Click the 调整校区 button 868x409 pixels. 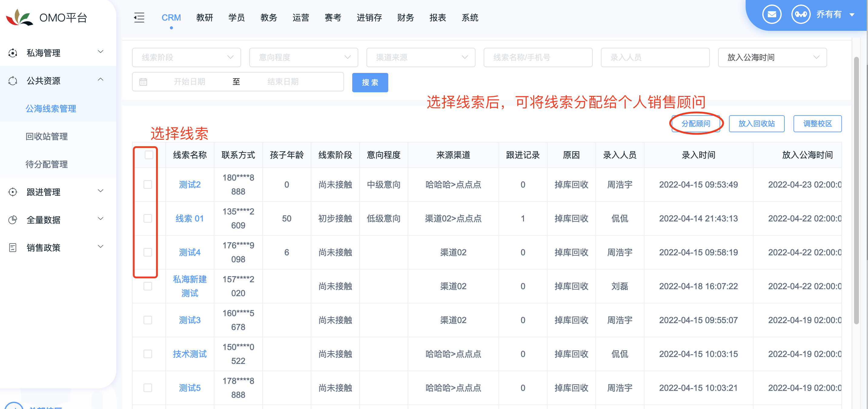[x=817, y=123]
